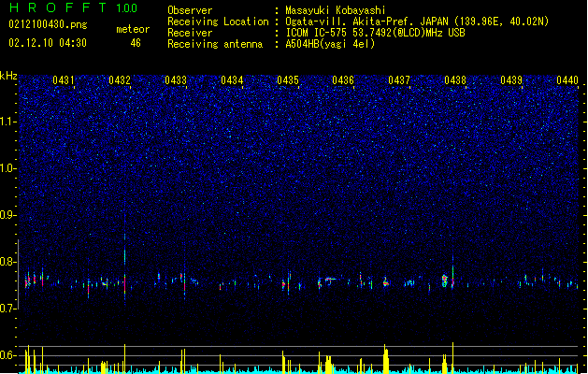Click the 0440 time marker
The image size is (588, 374).
coord(567,80)
